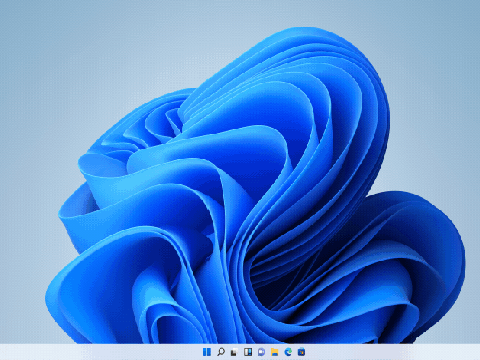
Task: Open the Windows Start menu
Action: [x=207, y=352]
